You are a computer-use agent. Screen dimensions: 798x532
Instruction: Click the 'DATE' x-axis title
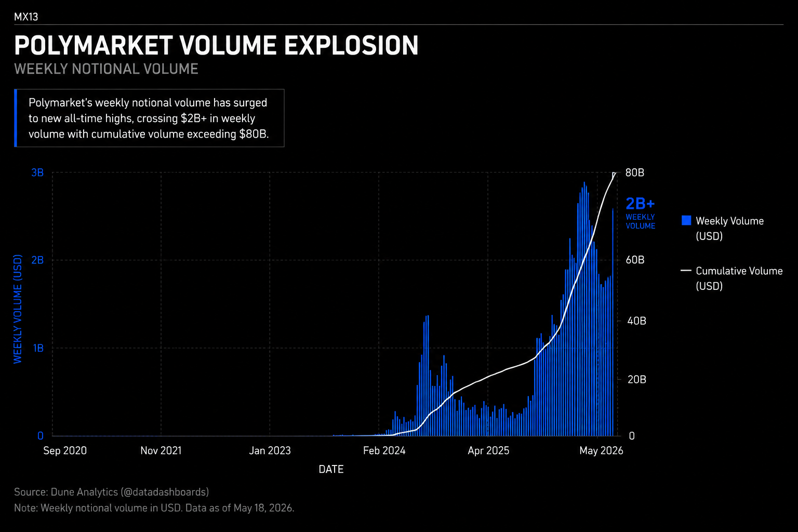[331, 469]
